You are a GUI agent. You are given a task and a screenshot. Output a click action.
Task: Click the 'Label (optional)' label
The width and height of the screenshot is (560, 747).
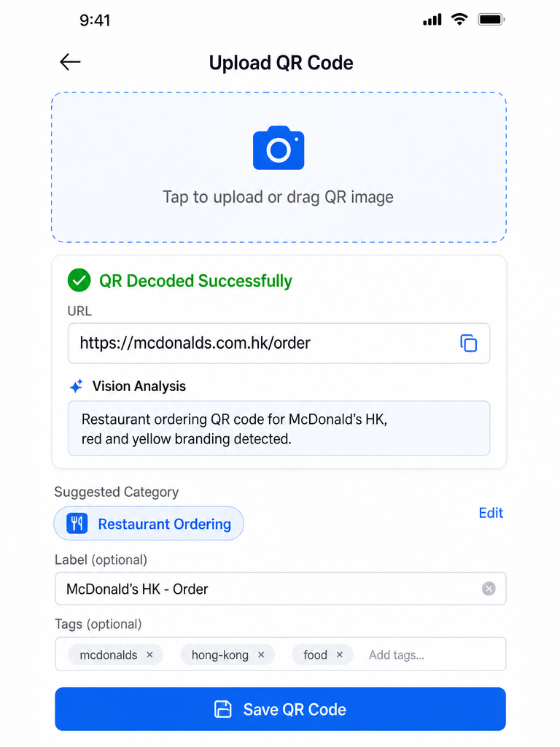101,560
